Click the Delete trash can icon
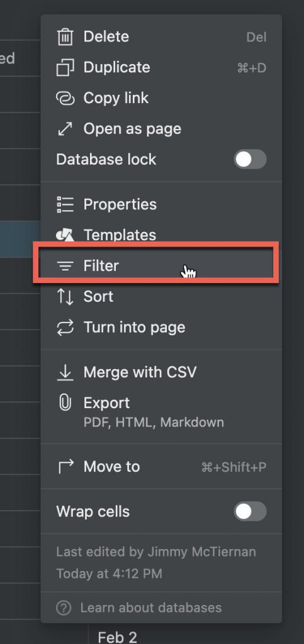Viewport: 304px width, 644px height. [x=65, y=36]
